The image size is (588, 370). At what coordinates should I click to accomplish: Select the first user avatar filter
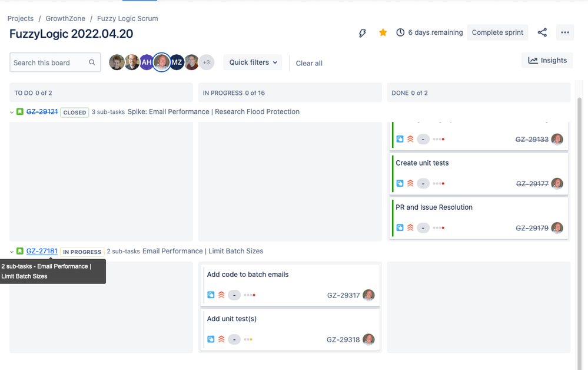pyautogui.click(x=117, y=62)
